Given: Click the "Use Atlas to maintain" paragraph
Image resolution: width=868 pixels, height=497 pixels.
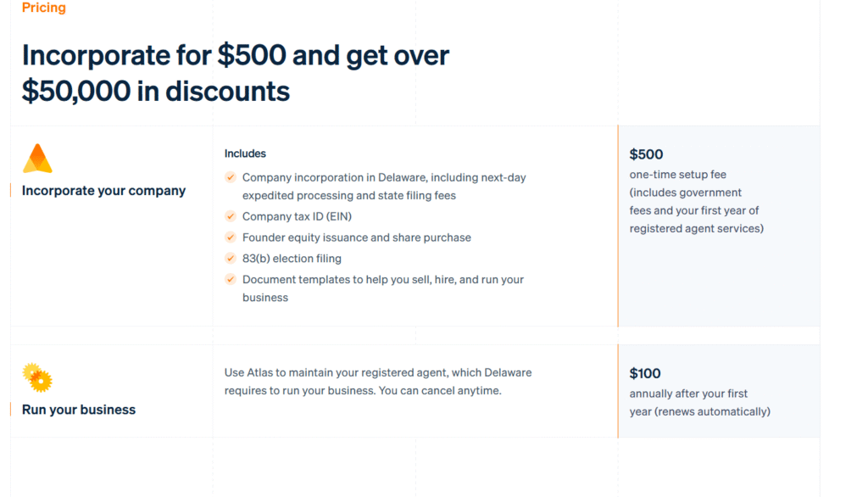Looking at the screenshot, I should [x=378, y=382].
